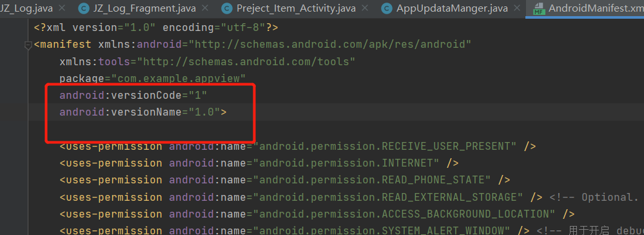Click the MF manifest file icon
Viewport: 644px width, 235px height.
[x=538, y=8]
